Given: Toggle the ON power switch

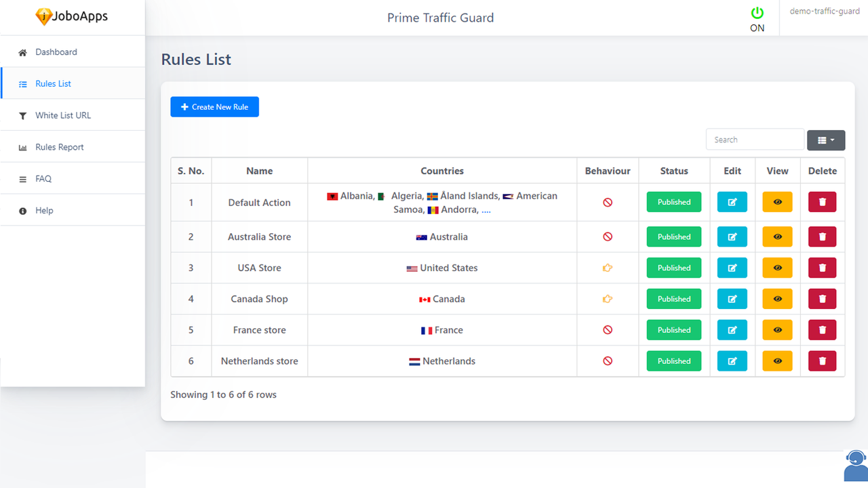Looking at the screenshot, I should point(757,14).
